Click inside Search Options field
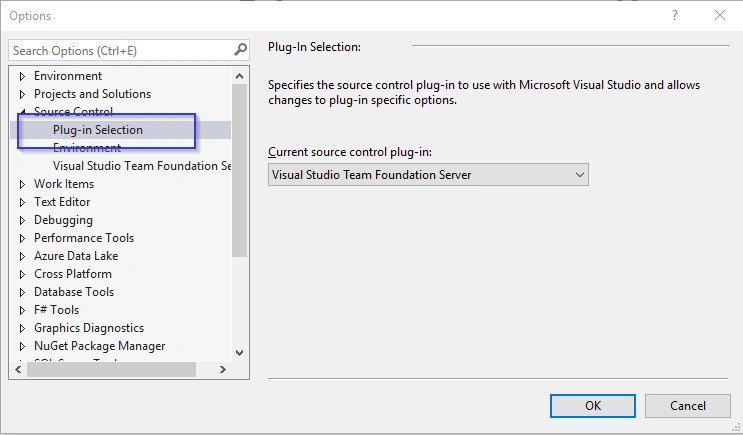Image resolution: width=743 pixels, height=435 pixels. pyautogui.click(x=121, y=50)
